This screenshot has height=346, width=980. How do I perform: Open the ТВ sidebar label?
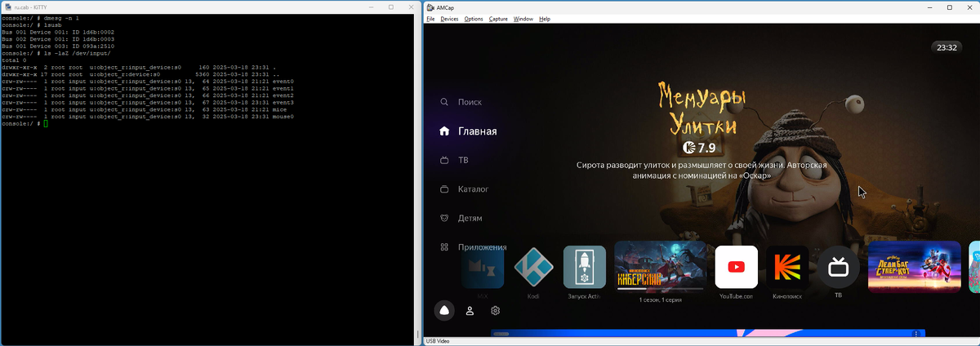pyautogui.click(x=463, y=161)
